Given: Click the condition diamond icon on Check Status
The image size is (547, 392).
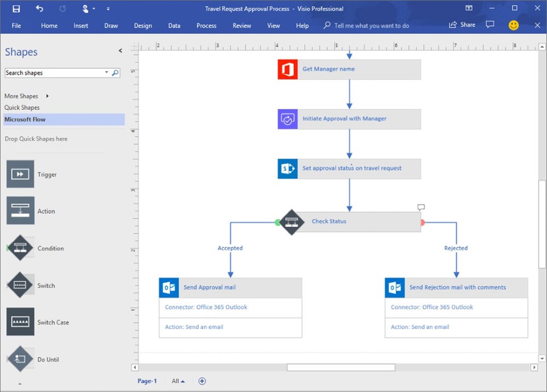Looking at the screenshot, I should (292, 222).
